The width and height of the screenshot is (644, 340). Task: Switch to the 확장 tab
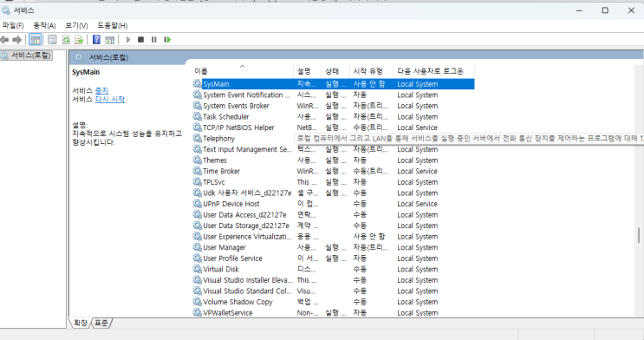click(81, 324)
